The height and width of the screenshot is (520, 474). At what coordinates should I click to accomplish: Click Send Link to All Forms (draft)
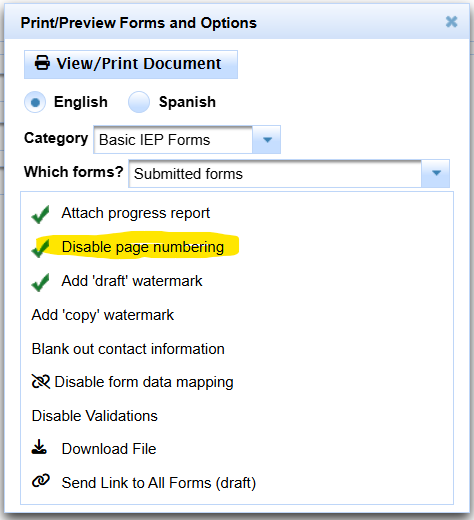pos(159,483)
